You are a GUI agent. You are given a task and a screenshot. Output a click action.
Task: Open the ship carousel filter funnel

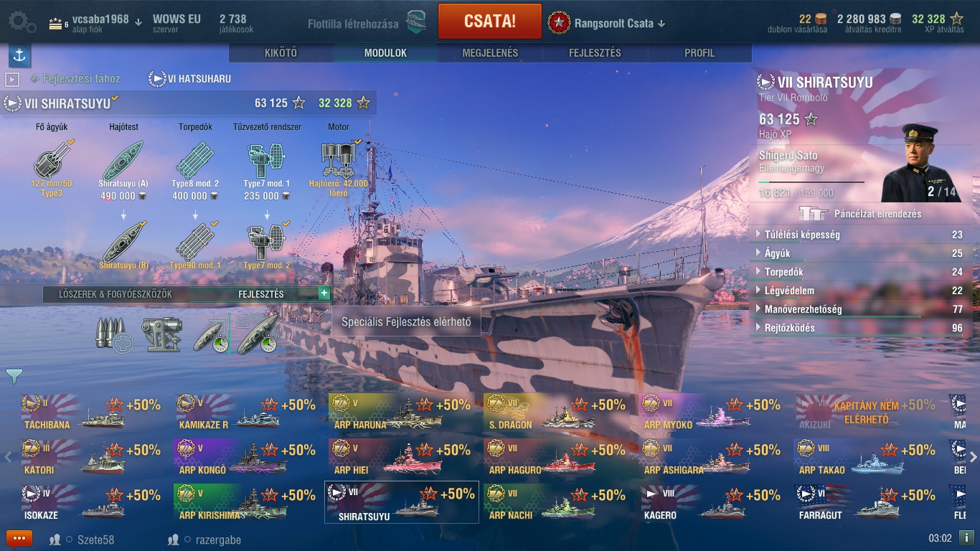[x=14, y=376]
